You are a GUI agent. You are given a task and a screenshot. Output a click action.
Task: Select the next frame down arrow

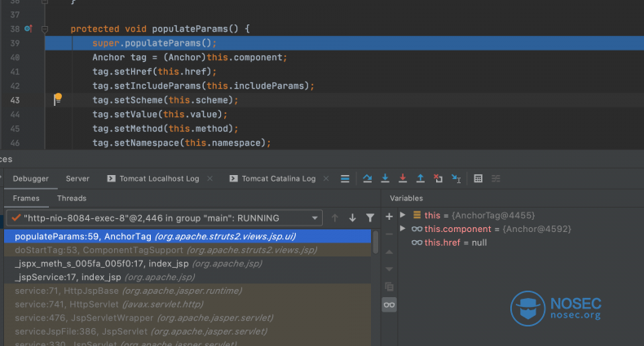352,218
